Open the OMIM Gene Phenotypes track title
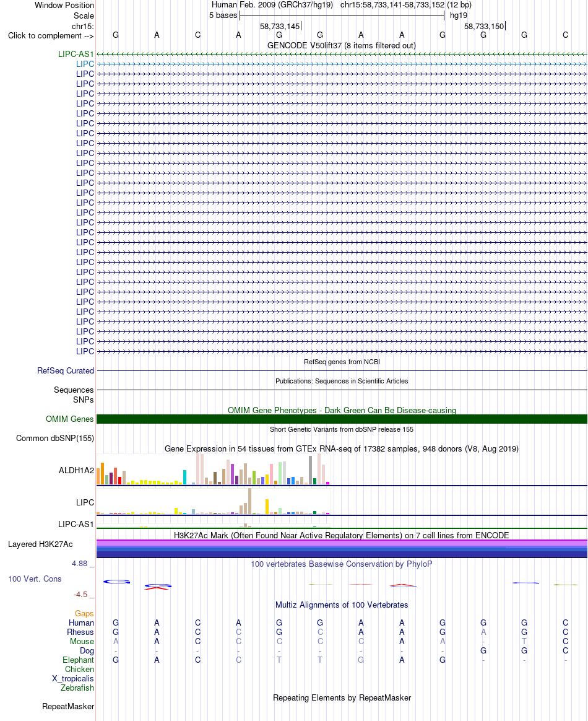The width and height of the screenshot is (588, 721). coord(342,410)
